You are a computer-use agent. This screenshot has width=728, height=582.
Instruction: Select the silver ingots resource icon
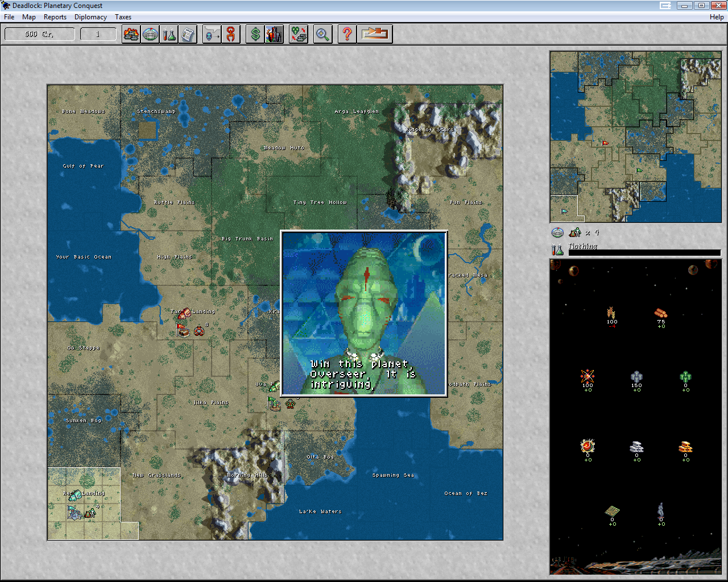[x=636, y=447]
